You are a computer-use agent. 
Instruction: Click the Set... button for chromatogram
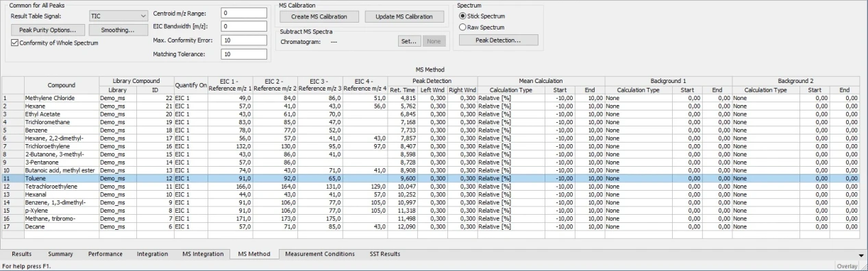(x=410, y=41)
